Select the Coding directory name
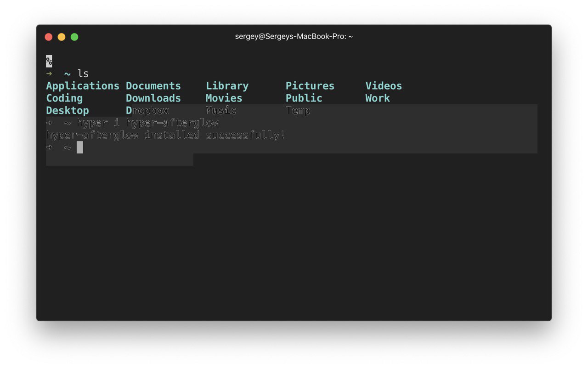The image size is (588, 369). coord(64,98)
